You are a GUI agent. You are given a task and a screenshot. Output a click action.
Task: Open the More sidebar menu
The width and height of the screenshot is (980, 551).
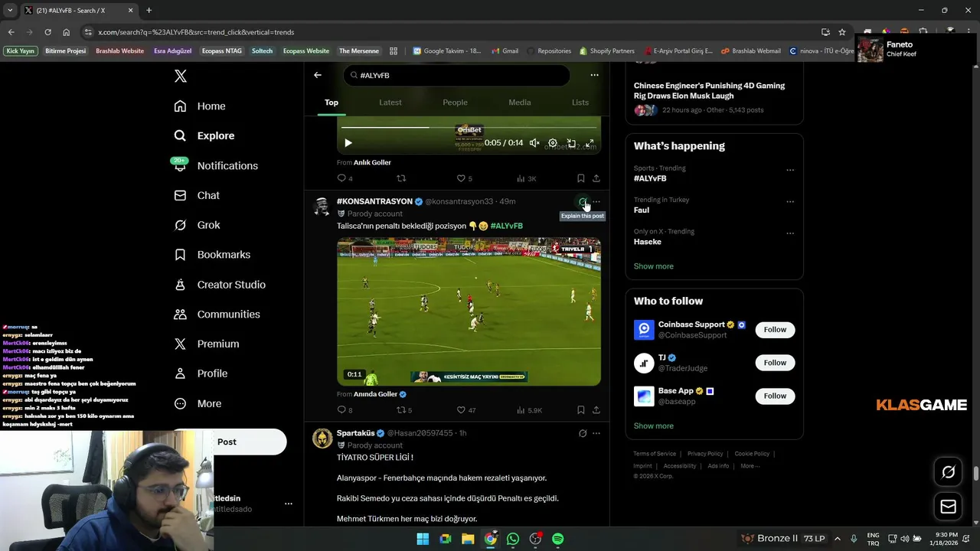click(x=197, y=403)
